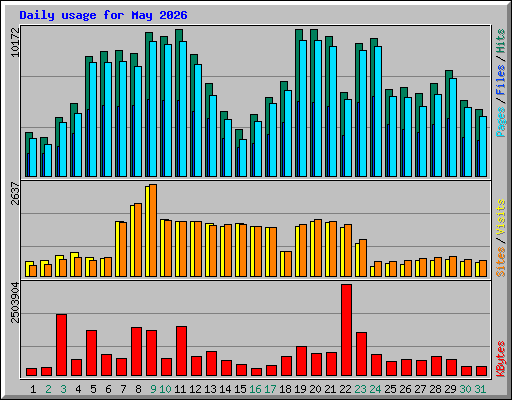This screenshot has height=400, width=512.
Task: Click day label 7 on the x-axis
Action: [123, 389]
